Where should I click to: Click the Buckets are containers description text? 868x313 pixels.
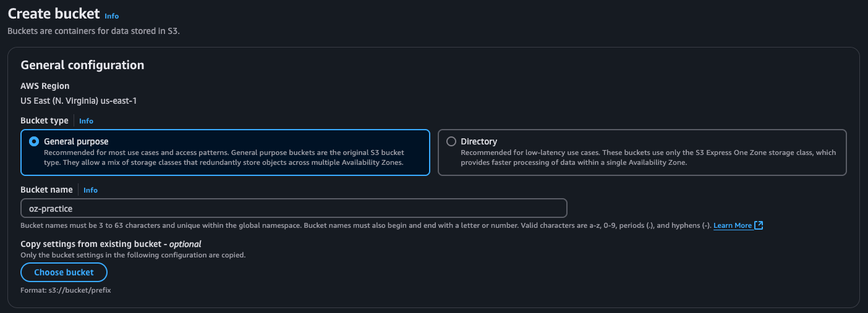point(93,30)
